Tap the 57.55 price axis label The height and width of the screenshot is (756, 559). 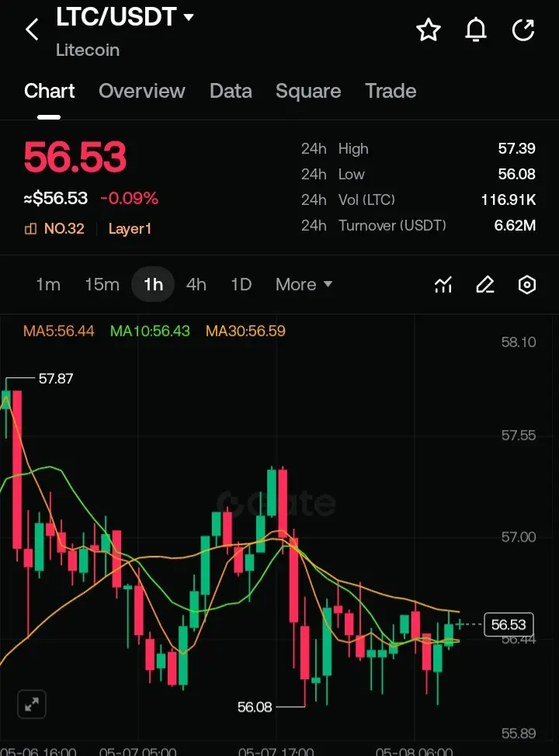[519, 435]
